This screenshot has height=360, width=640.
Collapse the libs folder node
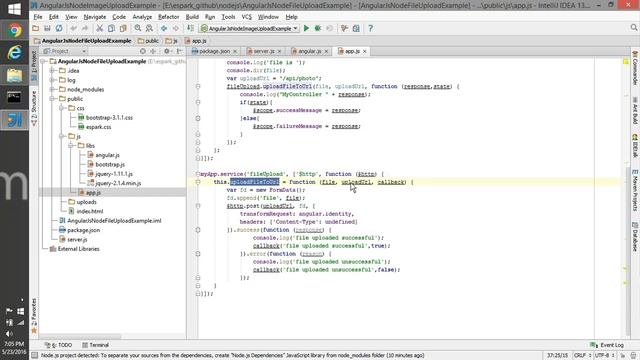pyautogui.click(x=71, y=146)
